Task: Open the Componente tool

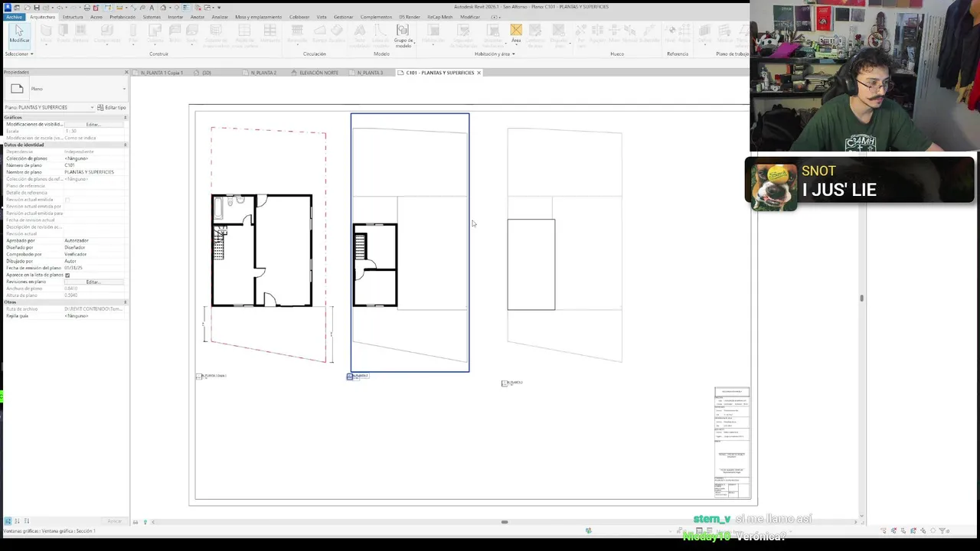Action: click(107, 34)
